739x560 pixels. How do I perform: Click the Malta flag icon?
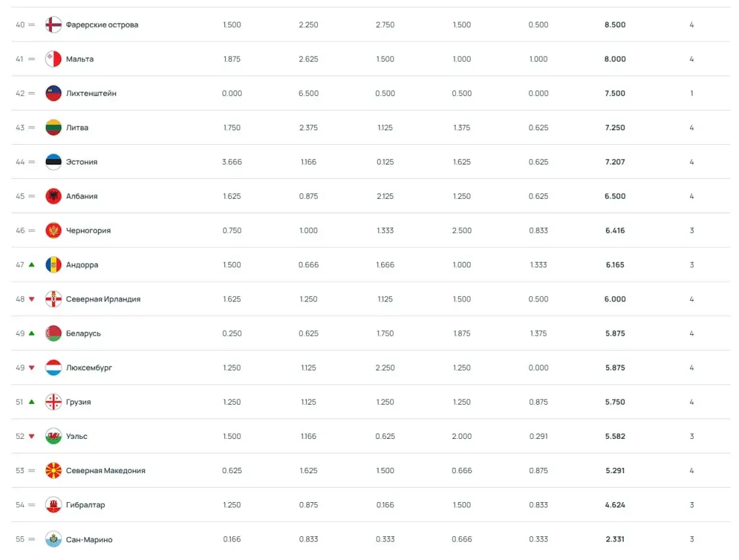tap(53, 59)
